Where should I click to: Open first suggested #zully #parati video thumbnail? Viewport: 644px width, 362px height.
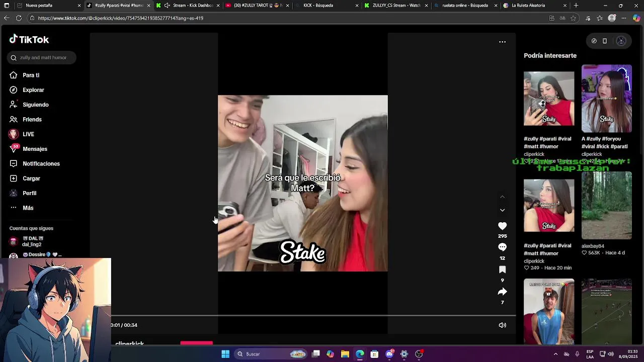(x=548, y=99)
